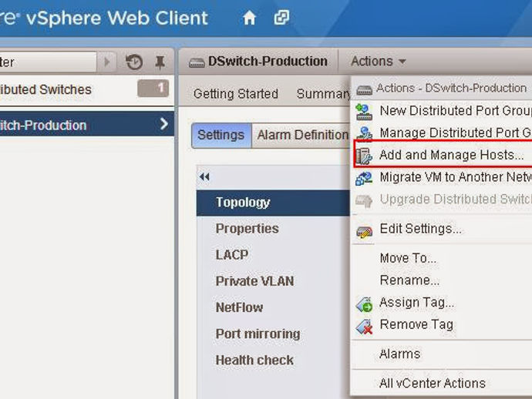532x399 pixels.
Task: Click the Edit Settings icon
Action: (364, 232)
